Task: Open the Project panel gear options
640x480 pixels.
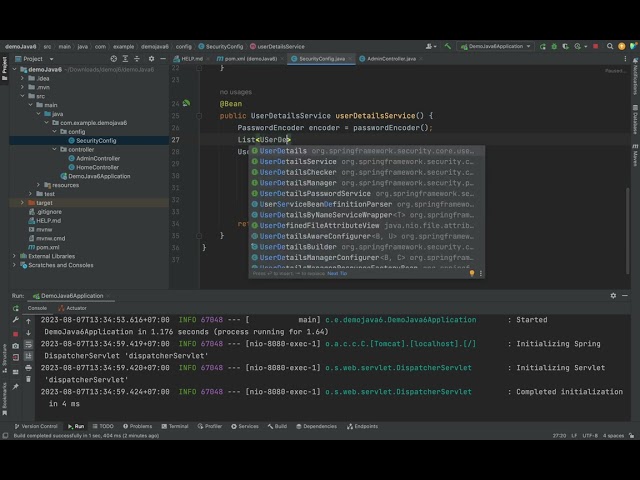Action: coord(151,59)
